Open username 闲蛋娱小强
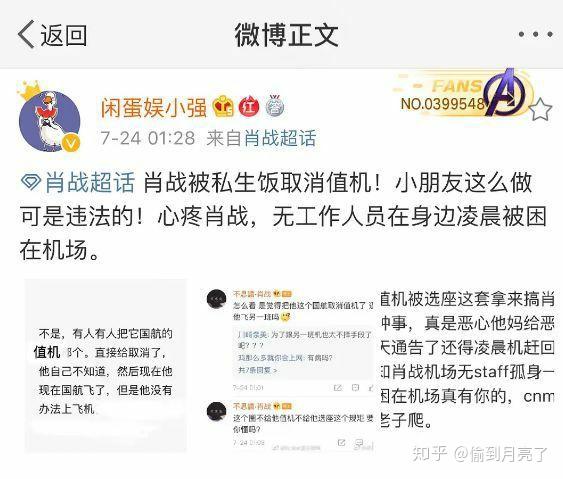The image size is (563, 479). click(154, 107)
